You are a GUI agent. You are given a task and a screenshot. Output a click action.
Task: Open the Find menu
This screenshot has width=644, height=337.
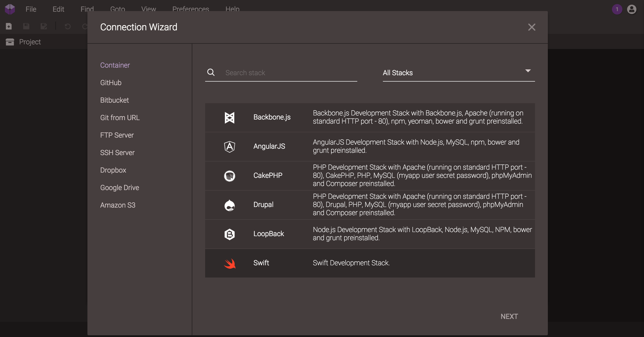tap(87, 9)
